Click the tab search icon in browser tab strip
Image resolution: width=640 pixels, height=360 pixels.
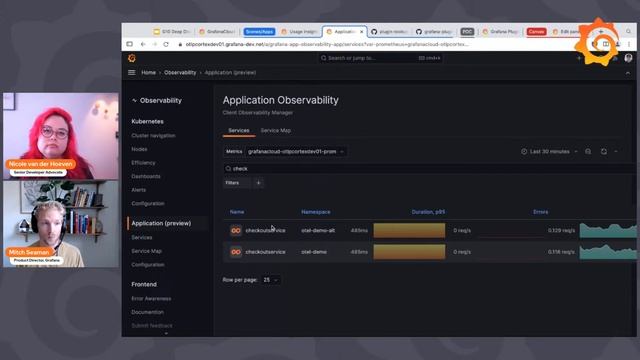629,31
